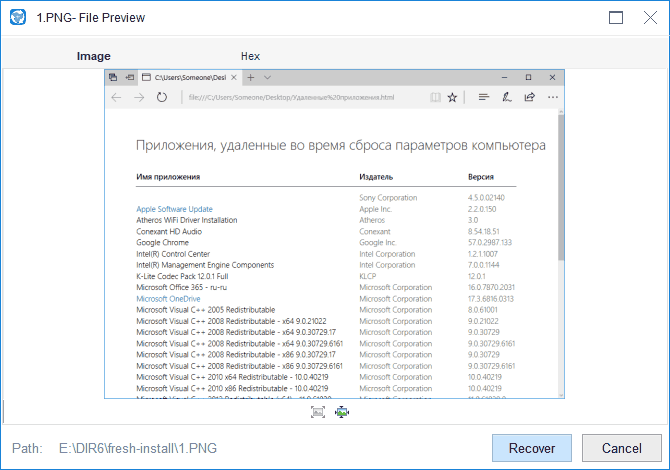This screenshot has width=670, height=470.
Task: Click the share icon in previewed browser
Action: (x=529, y=97)
